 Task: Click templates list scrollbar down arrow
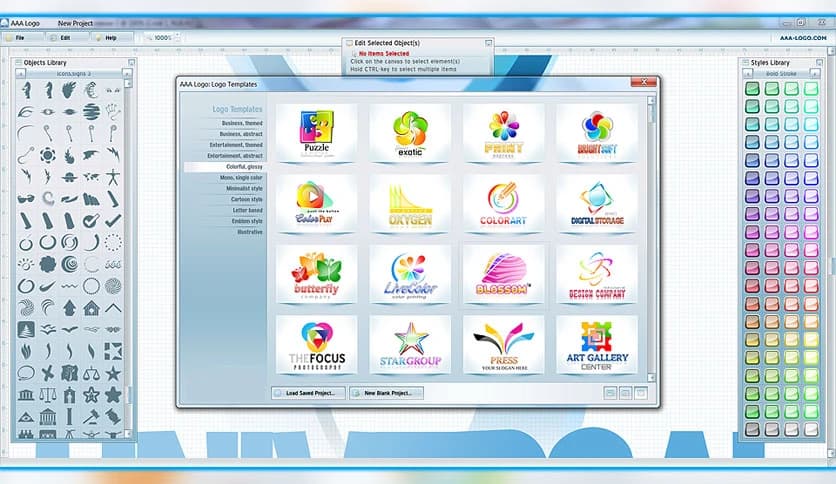(651, 377)
